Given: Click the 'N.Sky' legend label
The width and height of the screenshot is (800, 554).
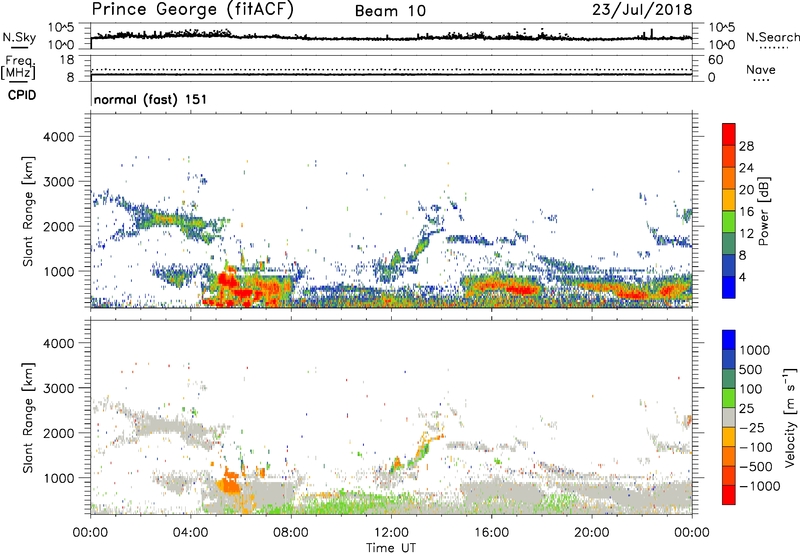Looking at the screenshot, I should (19, 37).
